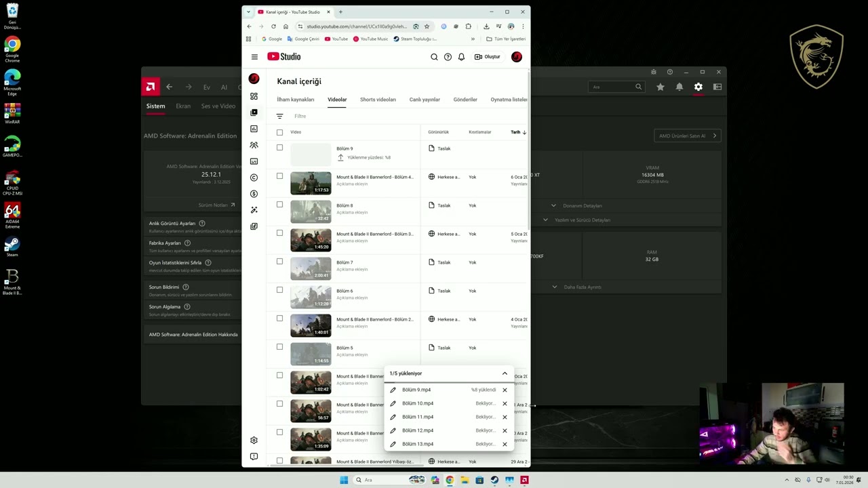Click the Oluştur create button
This screenshot has height=488, width=868.
pyautogui.click(x=488, y=57)
